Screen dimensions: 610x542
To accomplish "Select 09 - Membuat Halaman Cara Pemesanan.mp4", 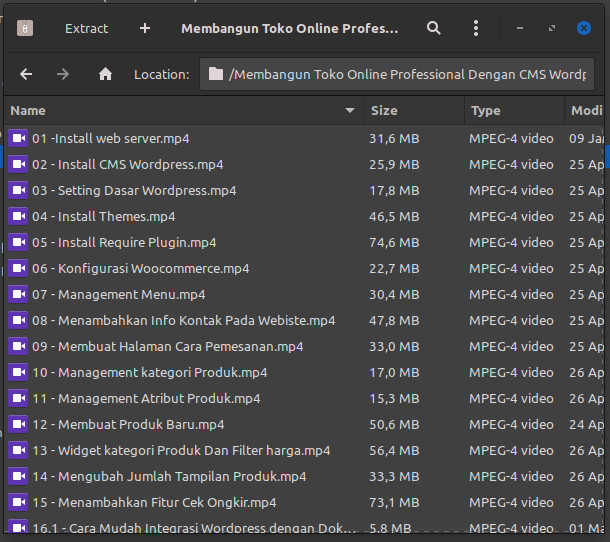I will (x=168, y=347).
